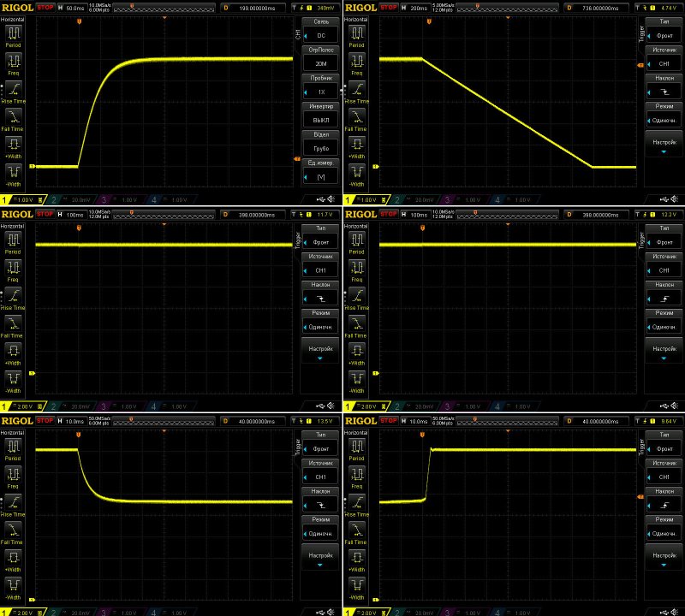Open the Ед.измер [V] unit selector
Screen dimensions: 685x616
(x=321, y=172)
